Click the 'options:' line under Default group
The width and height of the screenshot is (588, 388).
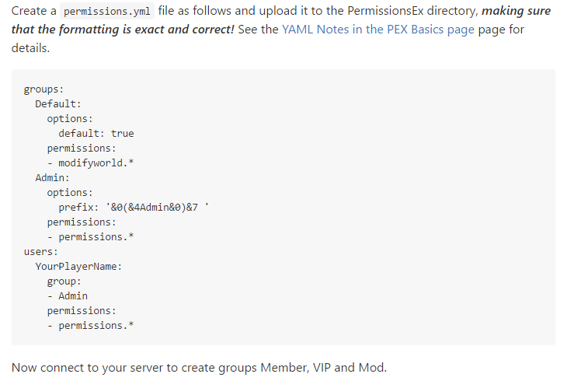click(x=70, y=119)
